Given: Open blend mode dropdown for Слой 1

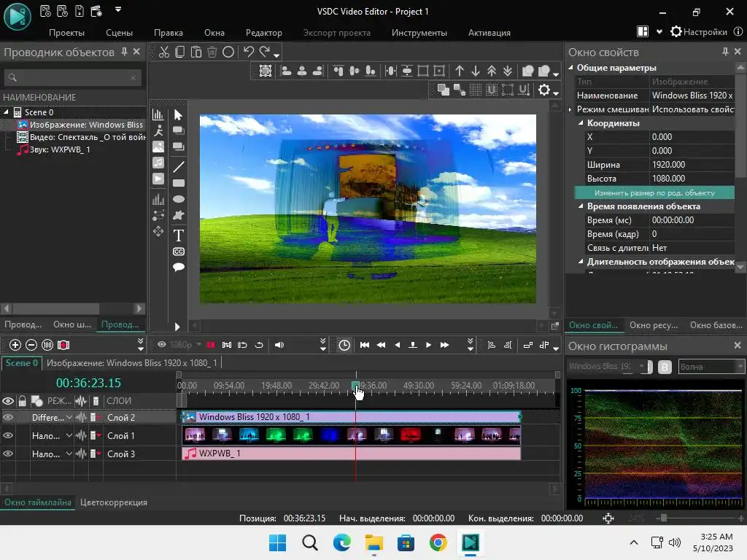Looking at the screenshot, I should pos(69,436).
